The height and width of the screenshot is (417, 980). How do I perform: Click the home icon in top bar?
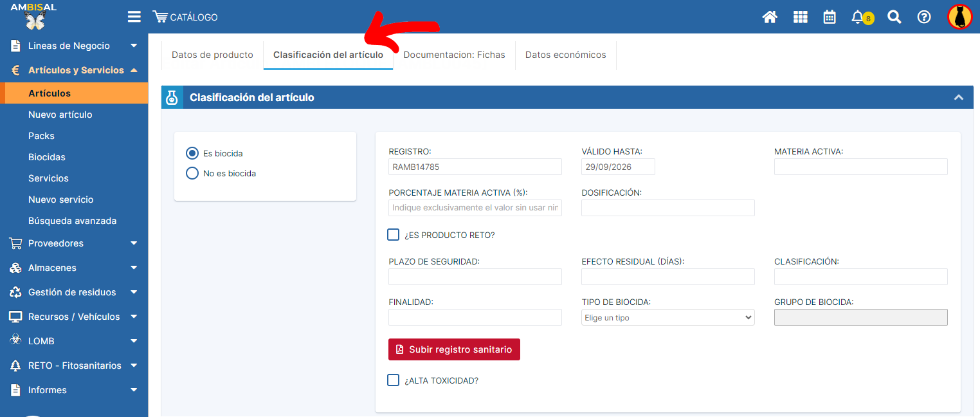pos(770,17)
